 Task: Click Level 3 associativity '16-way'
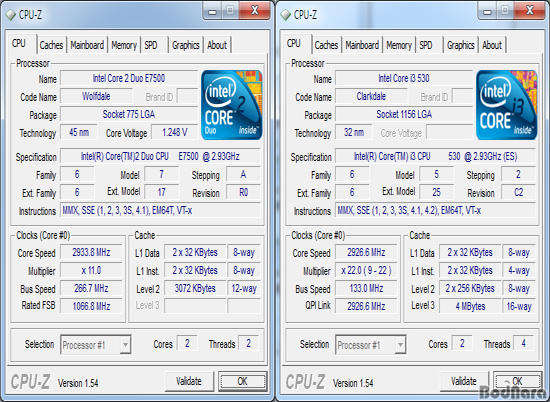[519, 306]
